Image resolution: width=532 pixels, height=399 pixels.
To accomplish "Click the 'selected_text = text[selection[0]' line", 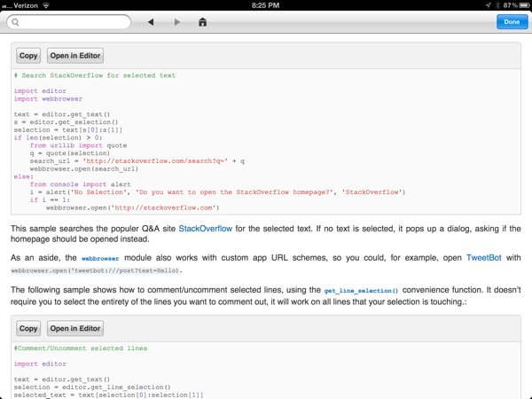I will click(108, 395).
